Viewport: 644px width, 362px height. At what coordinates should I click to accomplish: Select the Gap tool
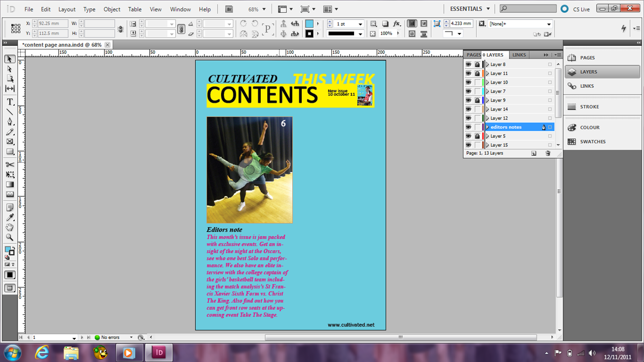9,88
